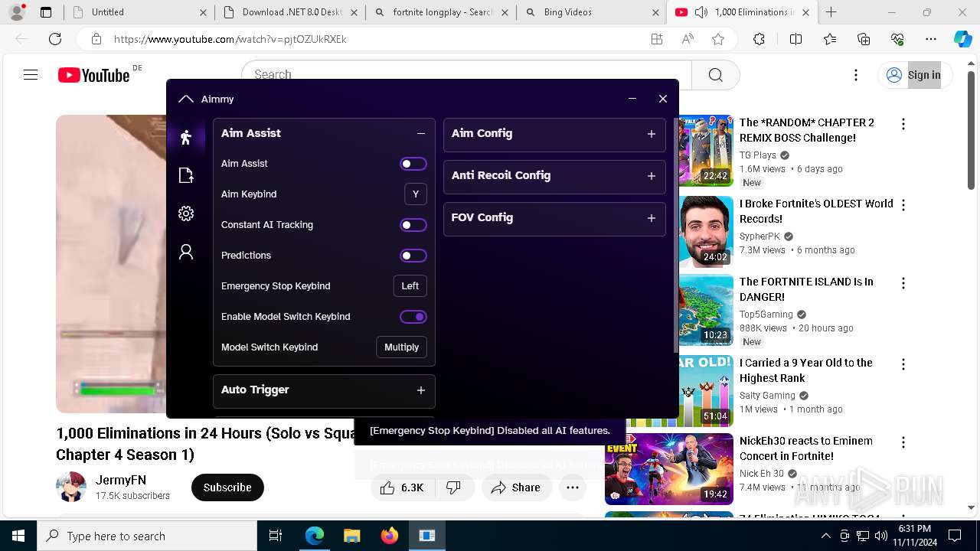Click the Aimmy logo chevron icon
The image size is (980, 551).
[185, 99]
